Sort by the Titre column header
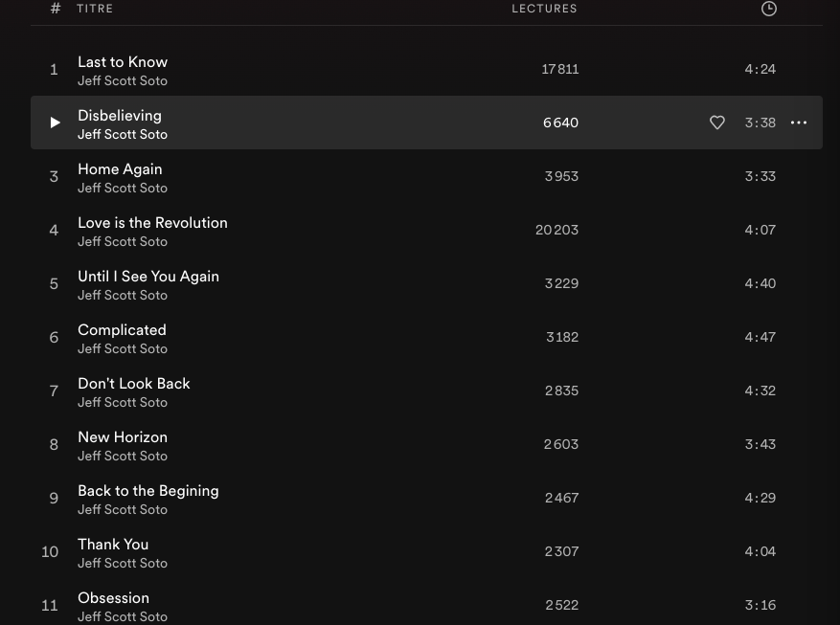Image resolution: width=840 pixels, height=625 pixels. click(x=95, y=9)
